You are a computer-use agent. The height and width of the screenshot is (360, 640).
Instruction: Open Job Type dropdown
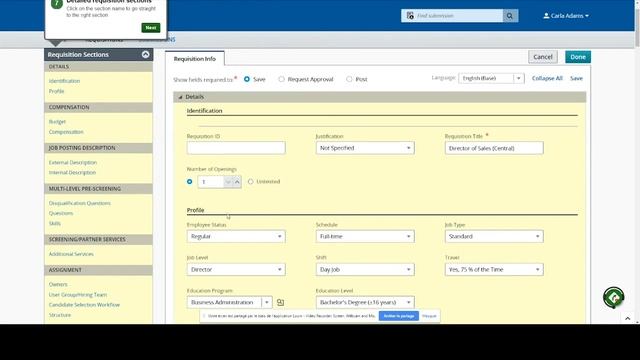click(494, 236)
